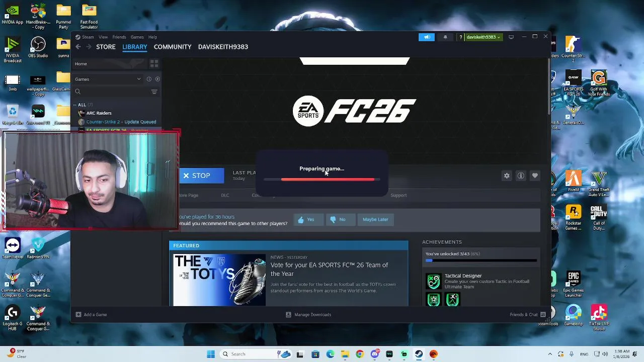644x362 pixels.
Task: Open the STORE tab
Action: tap(106, 47)
